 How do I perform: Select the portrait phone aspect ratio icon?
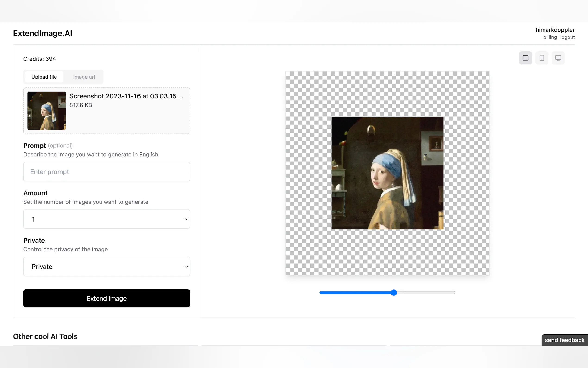point(541,58)
